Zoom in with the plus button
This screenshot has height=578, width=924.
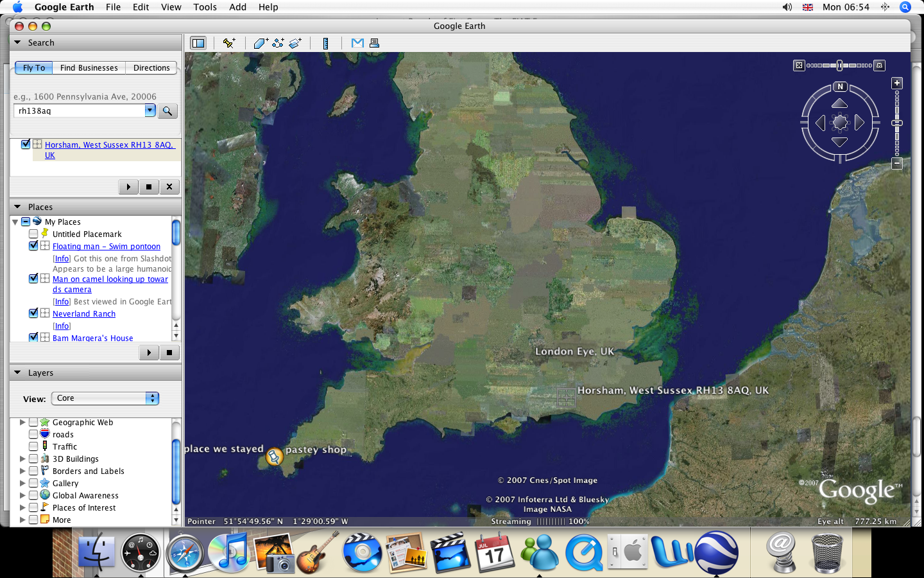pos(897,83)
